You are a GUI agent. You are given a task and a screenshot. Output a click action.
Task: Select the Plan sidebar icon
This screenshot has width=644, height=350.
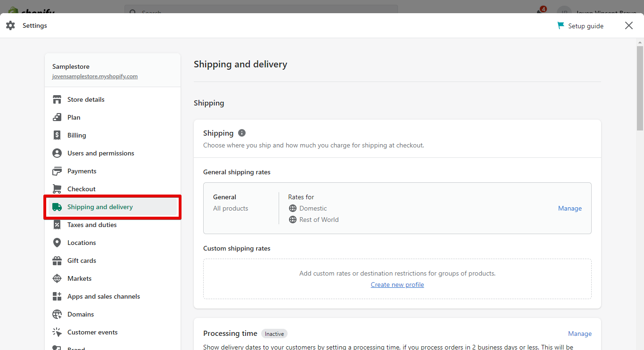click(57, 117)
